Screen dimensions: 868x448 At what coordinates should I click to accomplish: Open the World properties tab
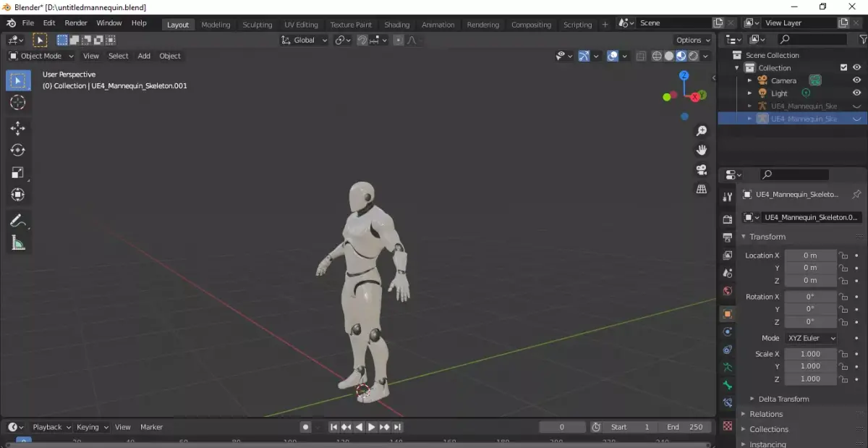pos(728,291)
